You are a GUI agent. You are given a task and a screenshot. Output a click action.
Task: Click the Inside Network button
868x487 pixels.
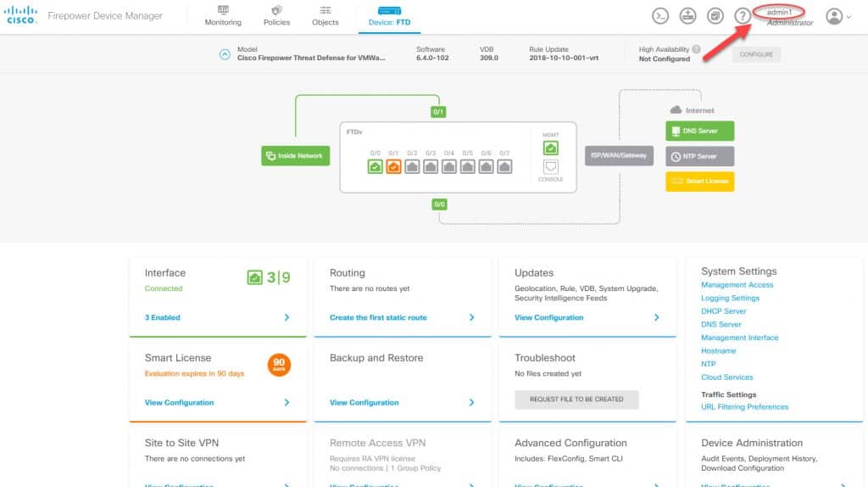point(296,155)
